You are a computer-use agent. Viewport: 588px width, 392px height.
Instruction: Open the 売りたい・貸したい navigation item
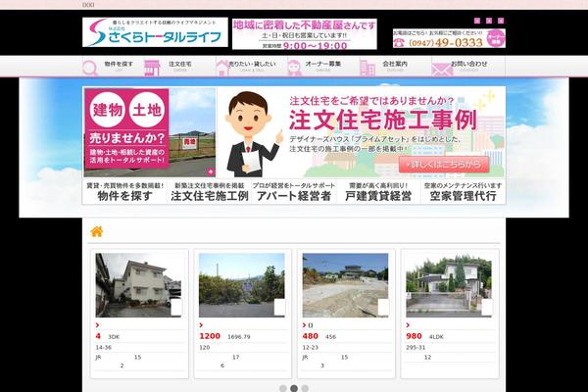click(x=252, y=67)
